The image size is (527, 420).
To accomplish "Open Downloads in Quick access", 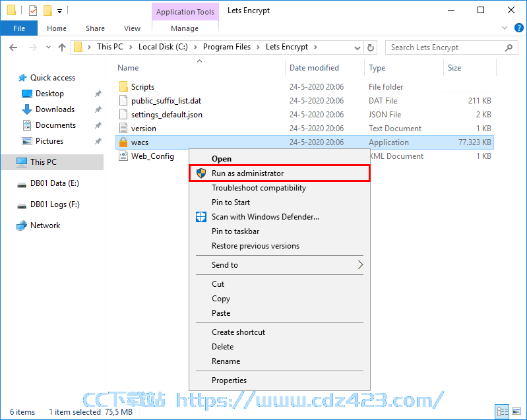I will click(x=55, y=109).
